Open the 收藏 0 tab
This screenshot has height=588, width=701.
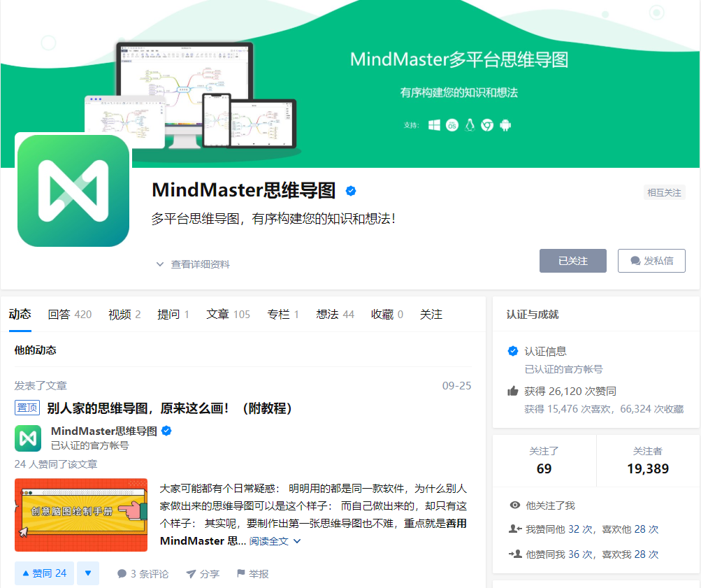click(387, 315)
